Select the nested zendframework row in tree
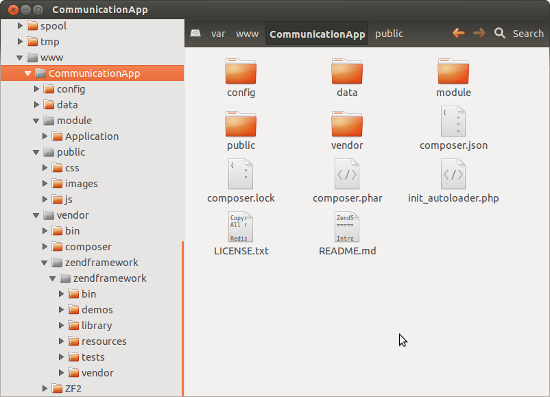Image resolution: width=550 pixels, height=397 pixels. pos(93,278)
